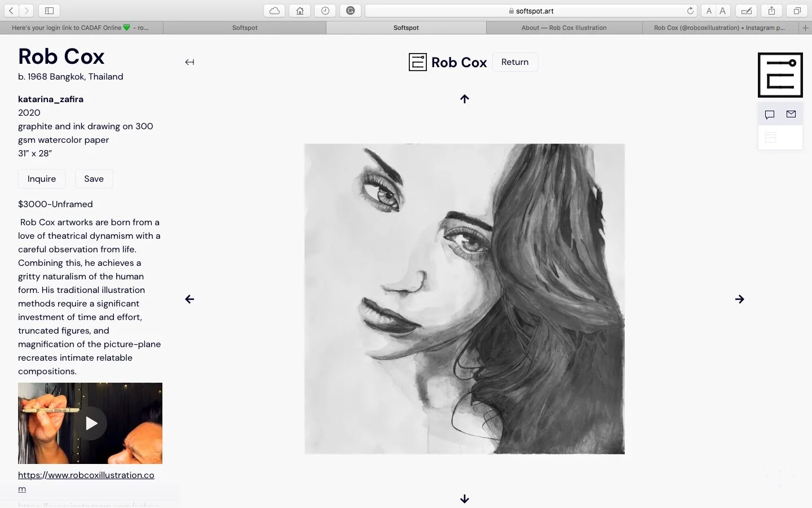Click the Softspot logo beside Rob Cox
The image size is (812, 508).
click(417, 62)
